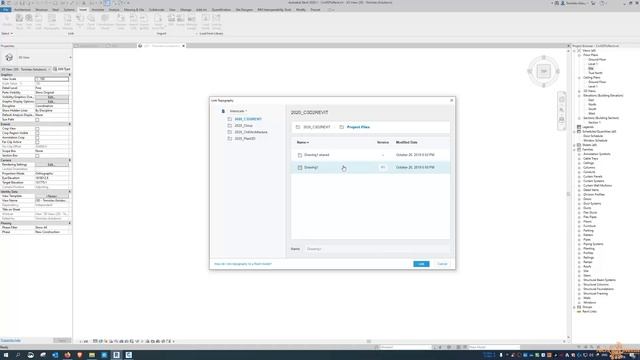This screenshot has height=360, width=640.
Task: Click Cancel in Link Topography dialog
Action: [x=442, y=264]
